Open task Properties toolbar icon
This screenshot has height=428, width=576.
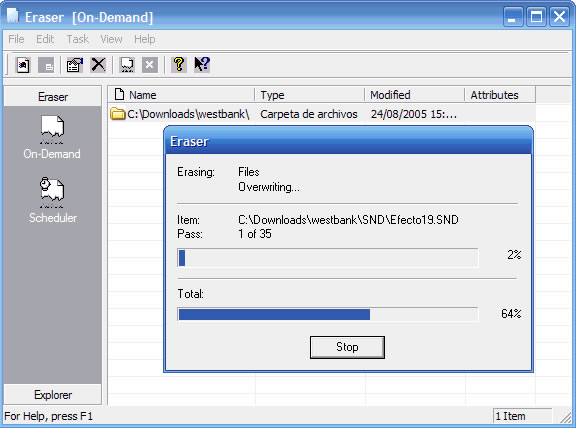pyautogui.click(x=75, y=65)
